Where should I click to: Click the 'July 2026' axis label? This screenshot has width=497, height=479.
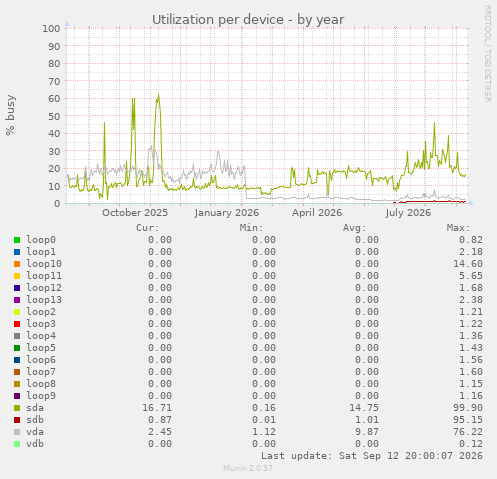pyautogui.click(x=408, y=213)
